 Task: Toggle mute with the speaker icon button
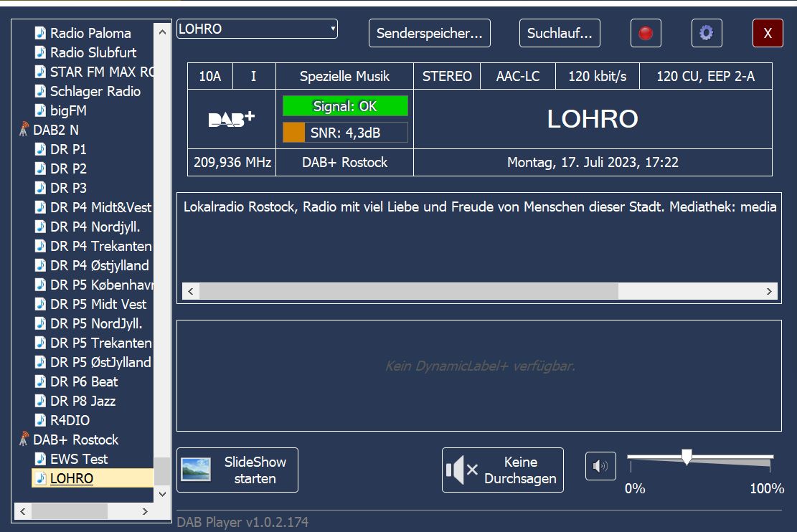point(600,466)
